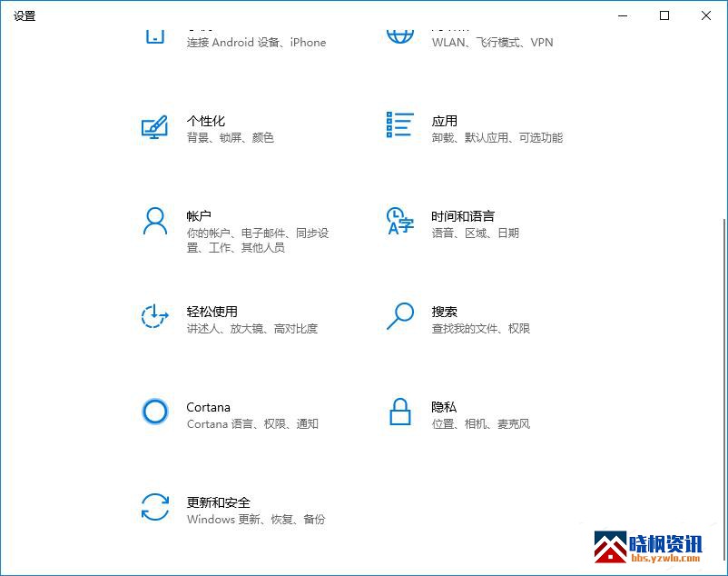Click the Apps list icon

399,124
